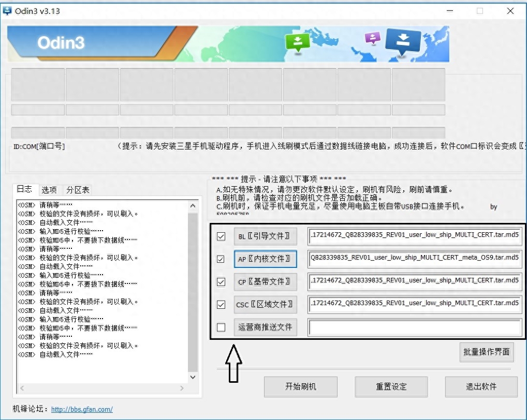The width and height of the screenshot is (527, 420).
Task: Open the bbs.gfan.com forum link
Action: click(82, 409)
